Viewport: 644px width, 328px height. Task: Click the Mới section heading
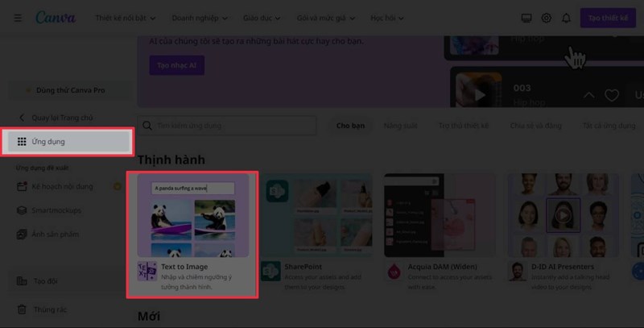pos(149,317)
